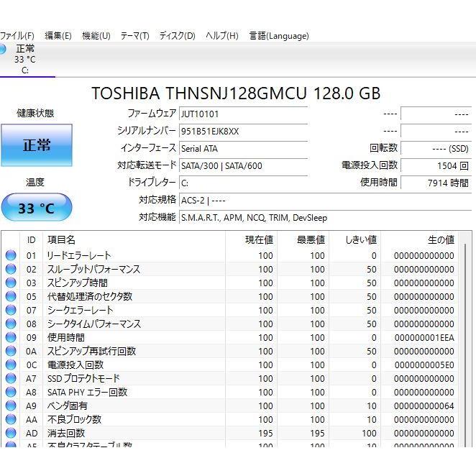Click status icon for 01 リードエラーレート
The image size is (476, 476).
(x=11, y=255)
